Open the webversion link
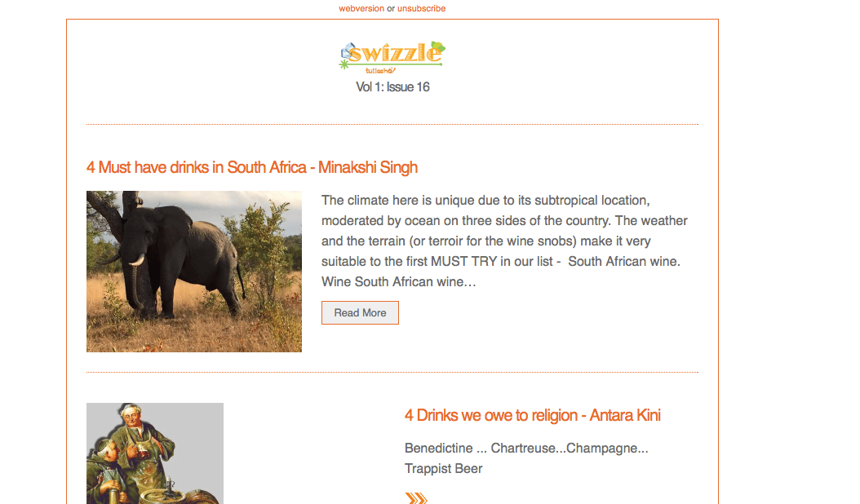 pyautogui.click(x=361, y=8)
